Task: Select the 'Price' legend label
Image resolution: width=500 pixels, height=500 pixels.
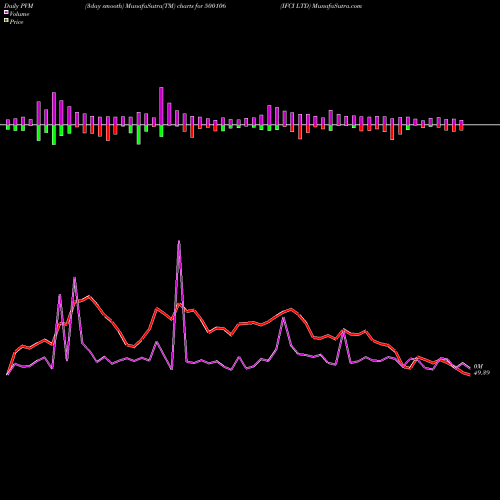Action: [x=16, y=22]
